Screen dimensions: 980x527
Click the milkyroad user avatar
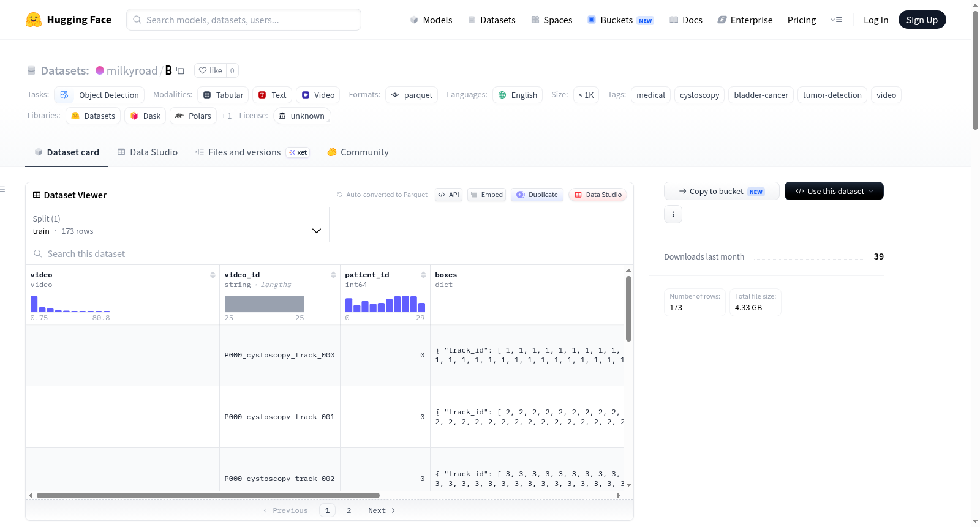click(x=100, y=70)
